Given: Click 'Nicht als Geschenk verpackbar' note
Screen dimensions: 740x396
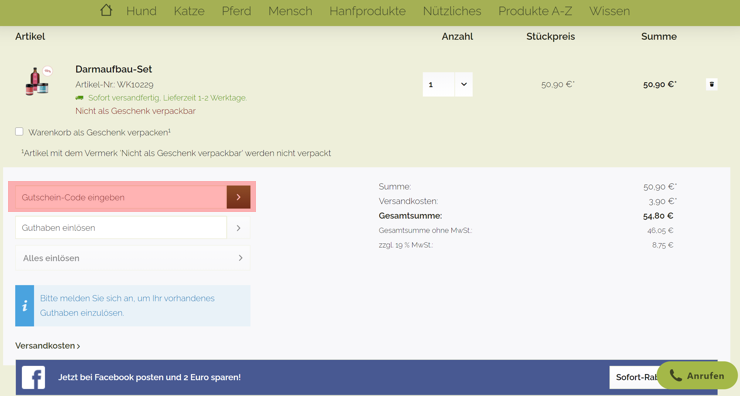Looking at the screenshot, I should (x=135, y=111).
